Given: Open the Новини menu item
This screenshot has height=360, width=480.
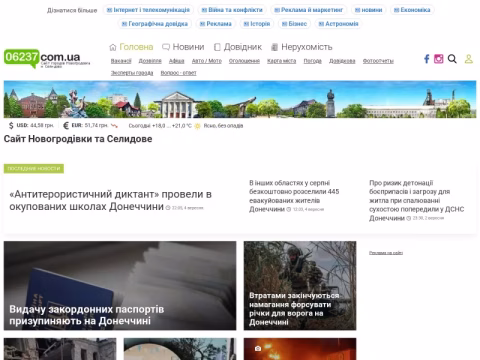Looking at the screenshot, I should pos(188,47).
